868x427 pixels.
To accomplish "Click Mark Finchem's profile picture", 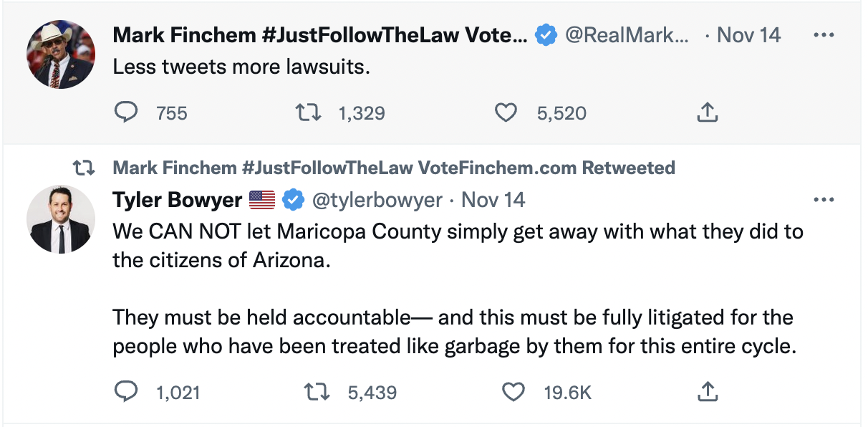I will pyautogui.click(x=61, y=54).
